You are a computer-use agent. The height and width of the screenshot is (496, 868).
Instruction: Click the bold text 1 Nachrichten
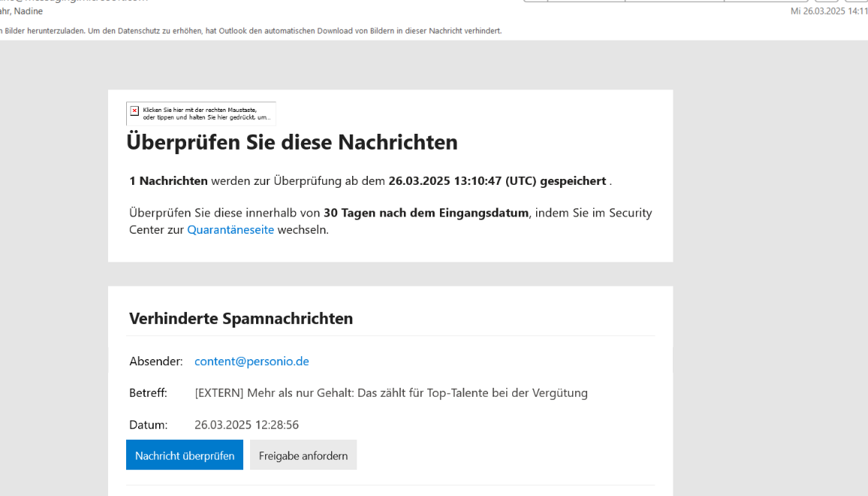click(x=168, y=181)
